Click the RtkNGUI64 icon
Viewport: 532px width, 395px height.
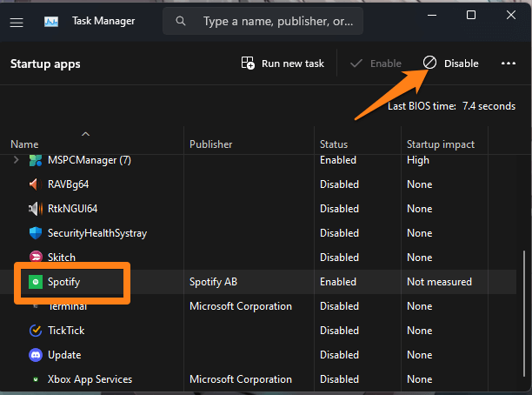coord(36,209)
